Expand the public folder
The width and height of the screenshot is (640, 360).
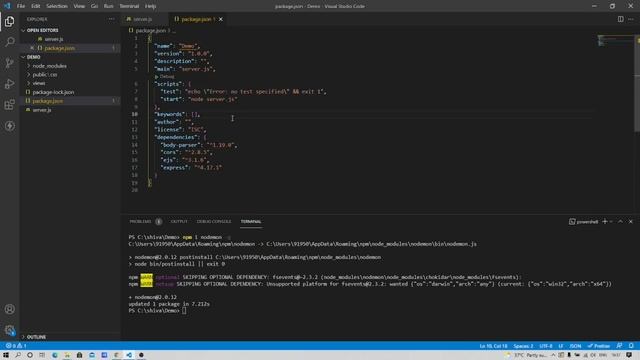coord(44,75)
